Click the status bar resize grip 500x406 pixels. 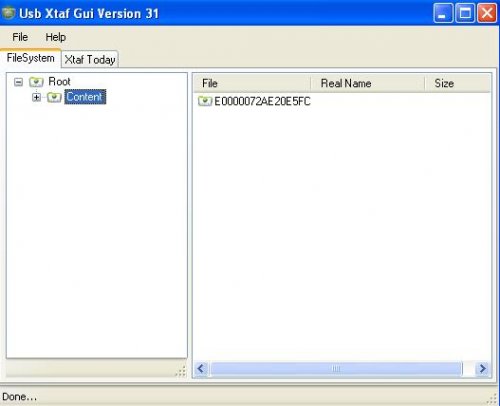[x=492, y=399]
